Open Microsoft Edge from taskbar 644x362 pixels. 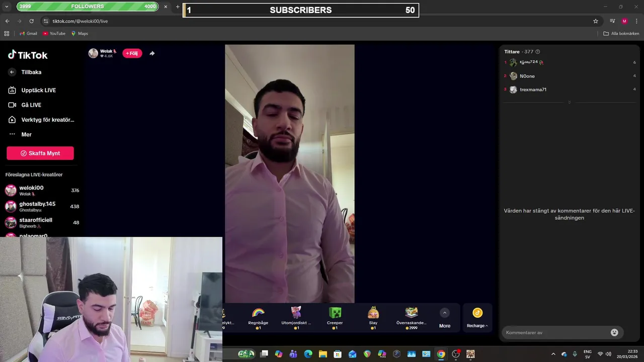point(308,354)
